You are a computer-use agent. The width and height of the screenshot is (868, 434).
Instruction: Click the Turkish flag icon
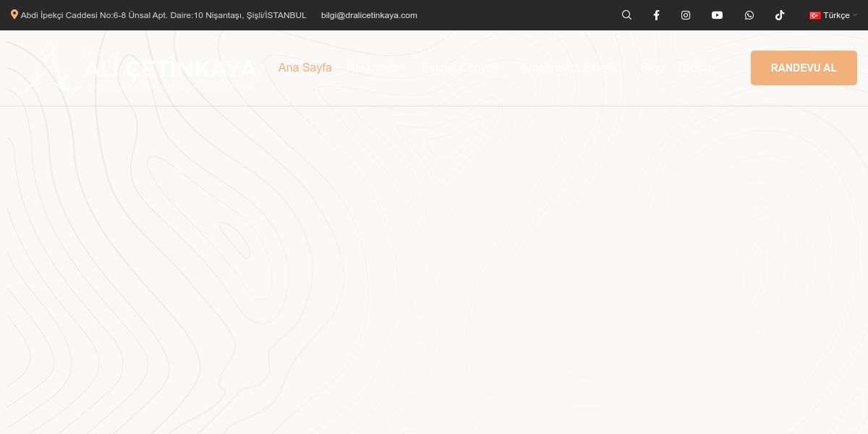pyautogui.click(x=814, y=15)
